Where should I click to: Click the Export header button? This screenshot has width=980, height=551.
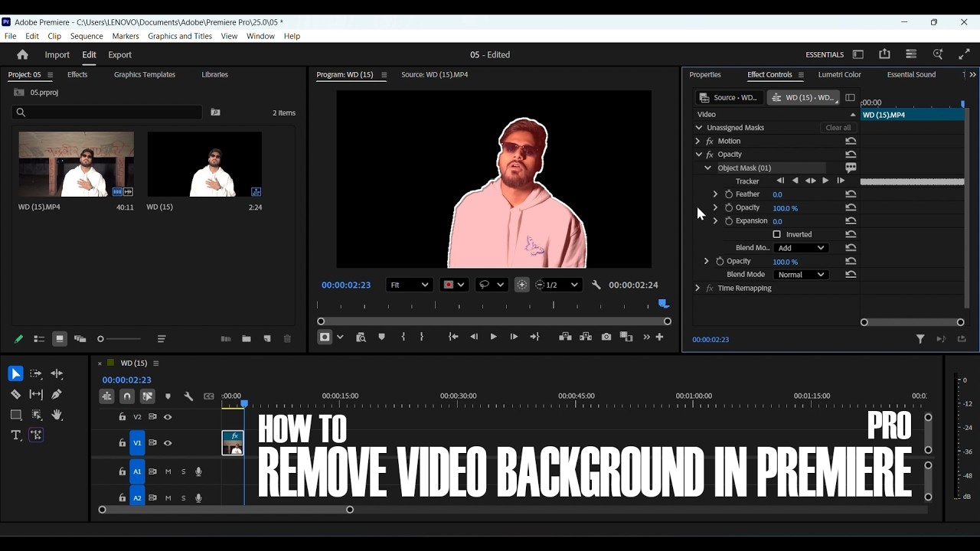click(x=119, y=55)
